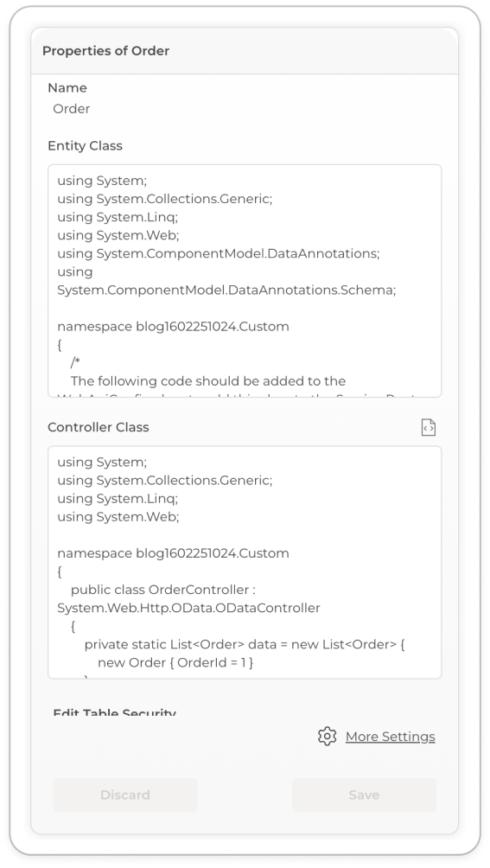
Task: Click the comment line 'The following code should be added'
Action: [x=208, y=381]
